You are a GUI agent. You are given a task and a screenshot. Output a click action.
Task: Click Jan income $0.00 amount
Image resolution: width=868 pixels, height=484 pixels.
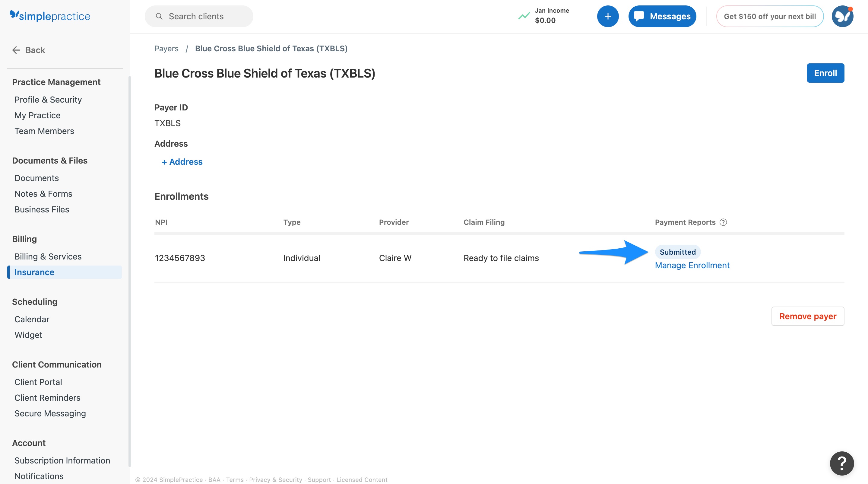click(x=545, y=20)
